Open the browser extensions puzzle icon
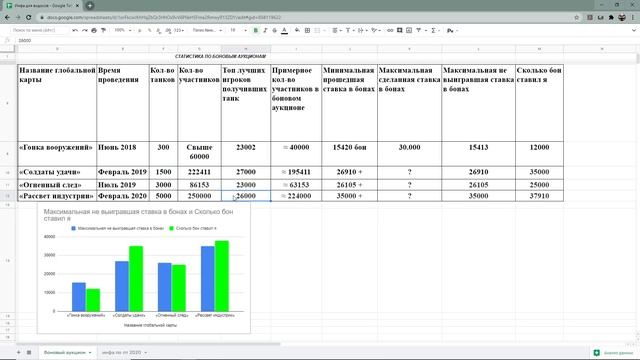The width and height of the screenshot is (640, 360). (x=611, y=17)
